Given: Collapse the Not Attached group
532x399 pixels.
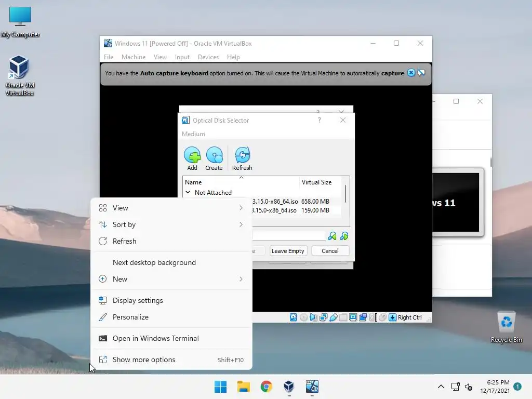Looking at the screenshot, I should coord(188,192).
